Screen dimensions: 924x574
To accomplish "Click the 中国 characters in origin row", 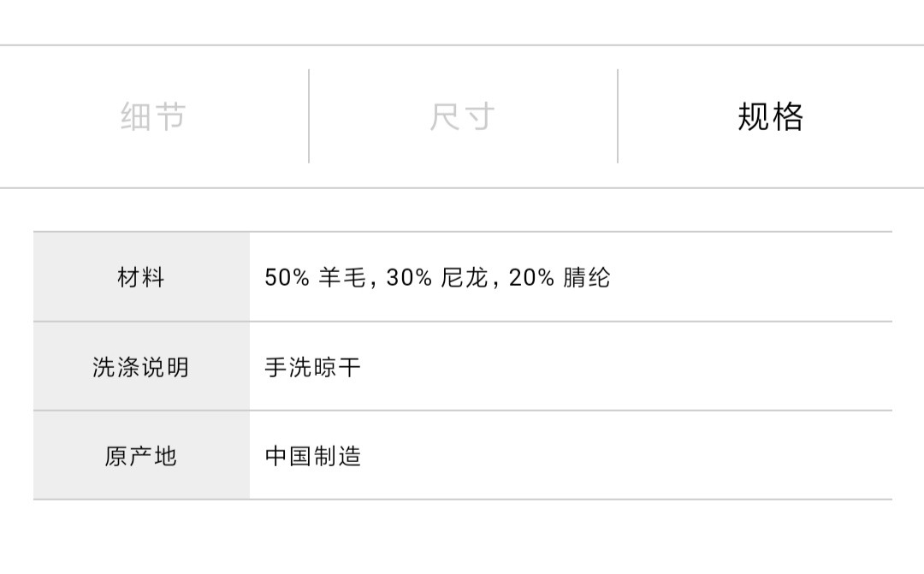I will point(289,455).
